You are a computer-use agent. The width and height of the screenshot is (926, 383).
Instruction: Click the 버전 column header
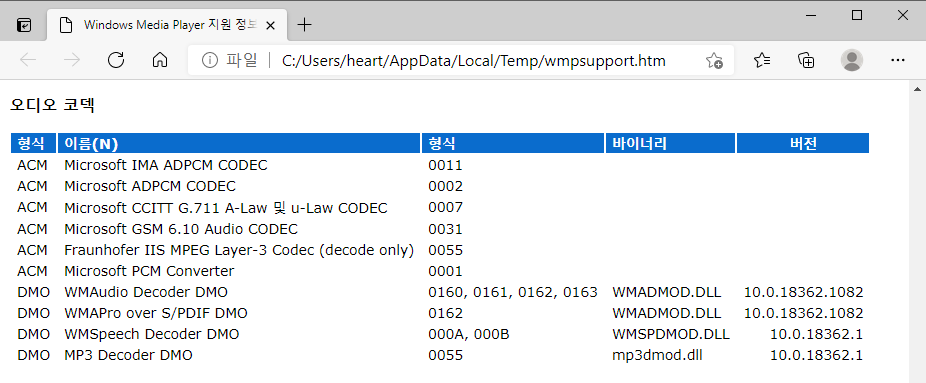tap(803, 143)
